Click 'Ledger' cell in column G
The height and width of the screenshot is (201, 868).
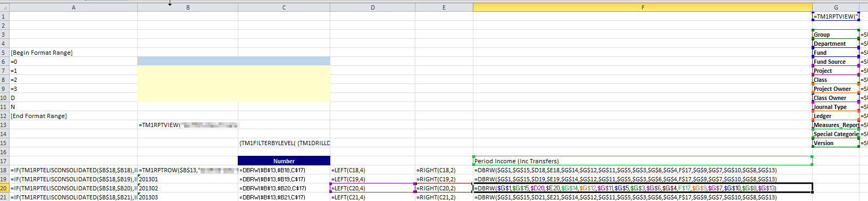(x=836, y=116)
